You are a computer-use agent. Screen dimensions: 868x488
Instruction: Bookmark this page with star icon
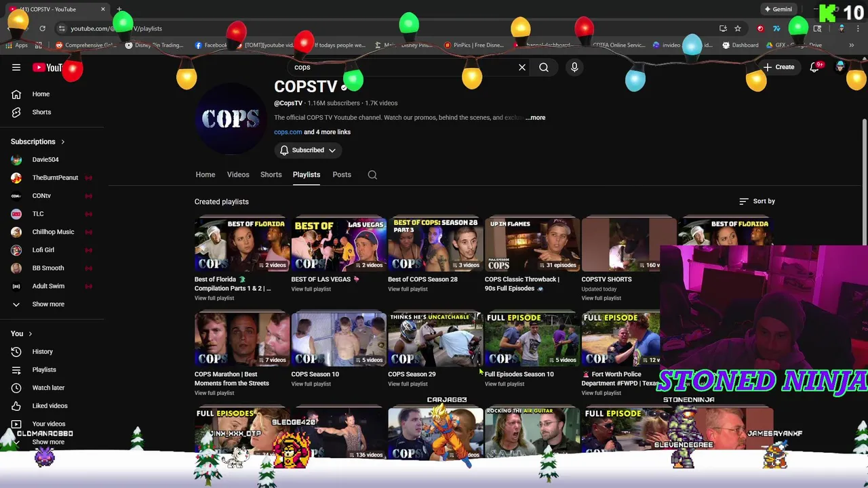(x=738, y=28)
